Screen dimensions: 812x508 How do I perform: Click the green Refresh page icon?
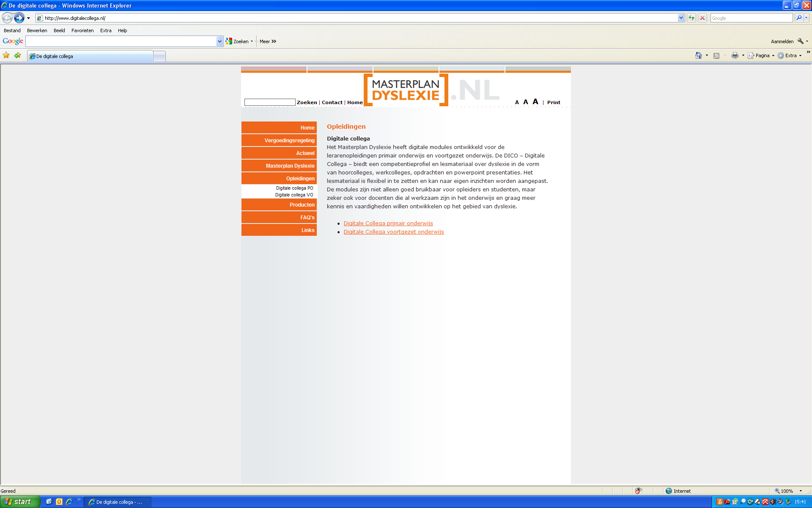click(691, 18)
